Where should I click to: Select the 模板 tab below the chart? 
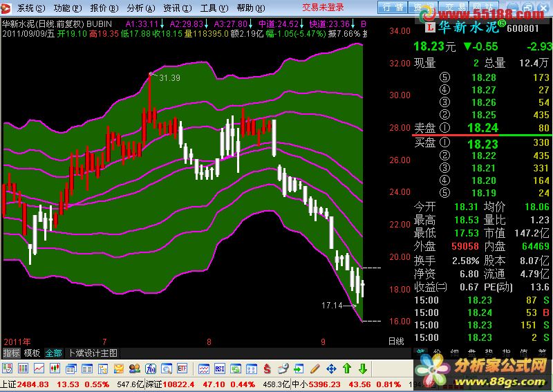click(32, 353)
